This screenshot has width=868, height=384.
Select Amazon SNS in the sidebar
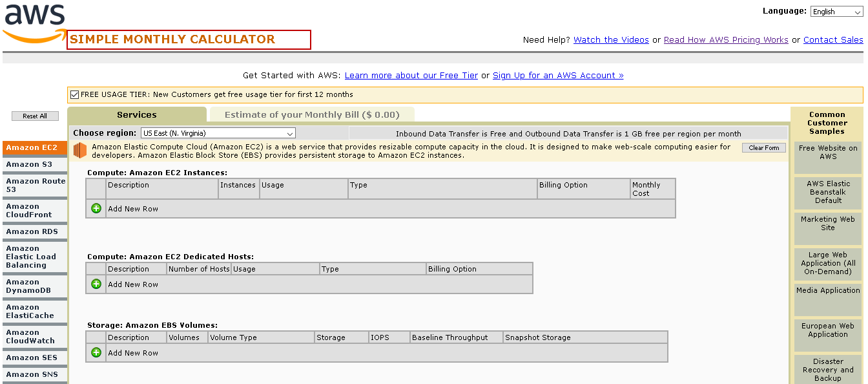34,374
